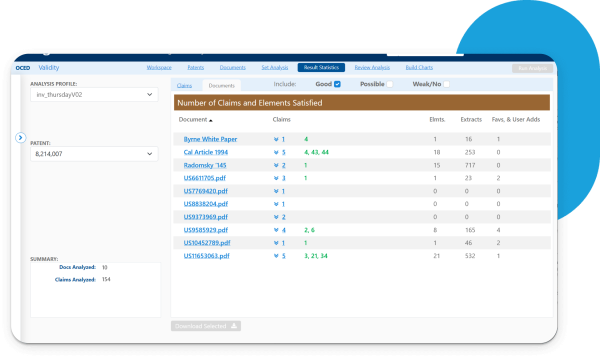Click extracts value 532 for US11653063.pdf
The width and height of the screenshot is (600, 360).
coord(470,256)
